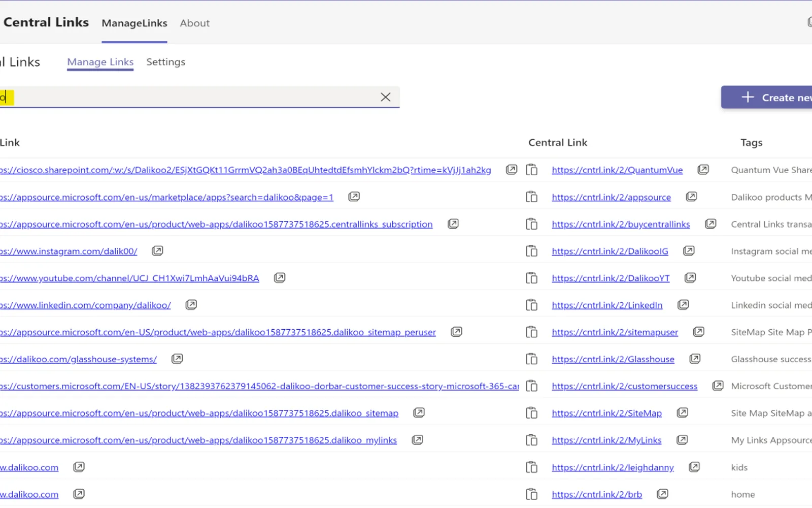Clear the search box with the X icon
The height and width of the screenshot is (508, 812).
pos(386,97)
